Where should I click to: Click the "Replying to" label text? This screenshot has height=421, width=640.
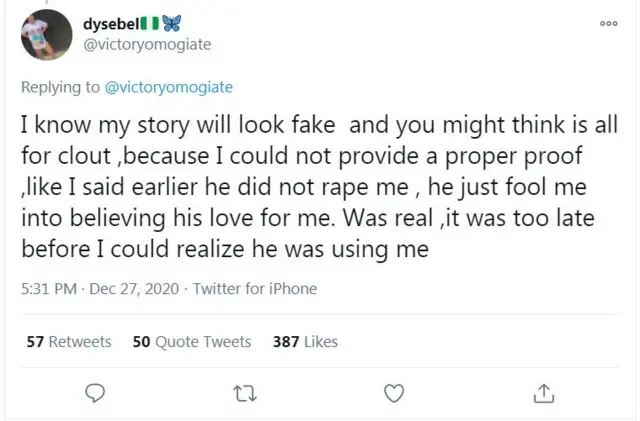tap(60, 87)
